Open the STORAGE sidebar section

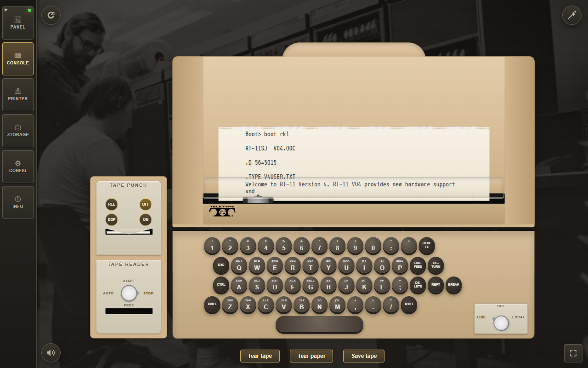(x=18, y=131)
